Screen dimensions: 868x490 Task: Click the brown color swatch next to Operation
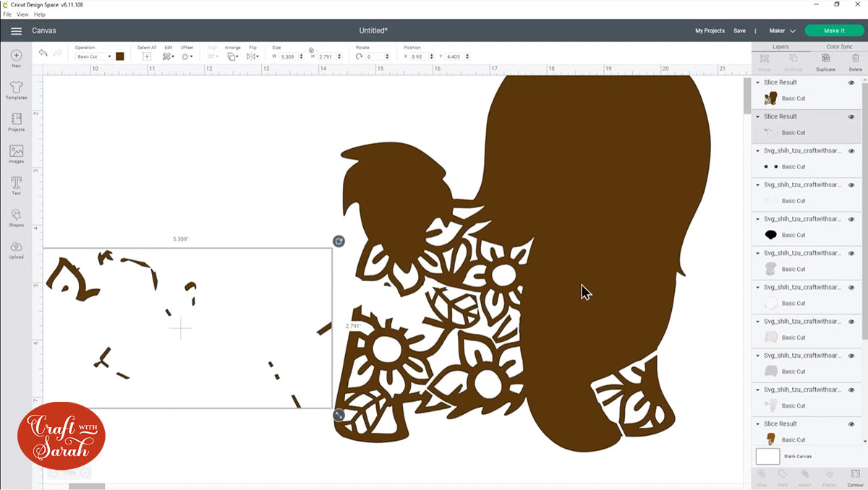point(120,56)
